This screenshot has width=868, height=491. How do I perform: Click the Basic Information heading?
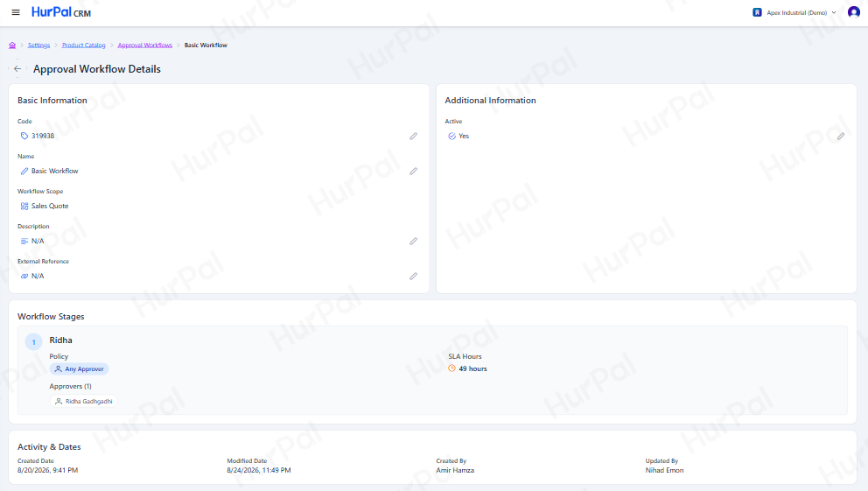click(x=52, y=100)
